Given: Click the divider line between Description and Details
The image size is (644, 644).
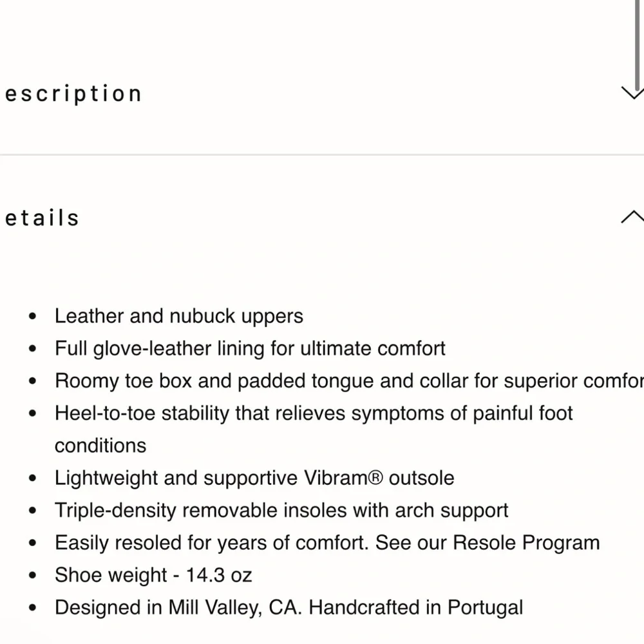Looking at the screenshot, I should click(x=322, y=155).
